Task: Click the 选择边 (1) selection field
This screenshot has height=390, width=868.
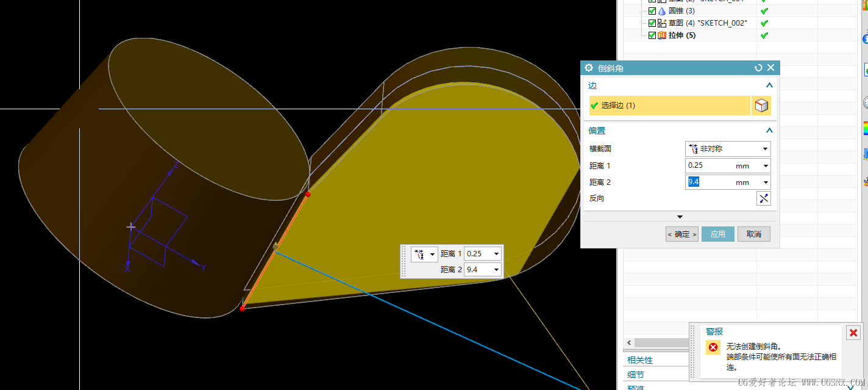Action: tap(669, 106)
